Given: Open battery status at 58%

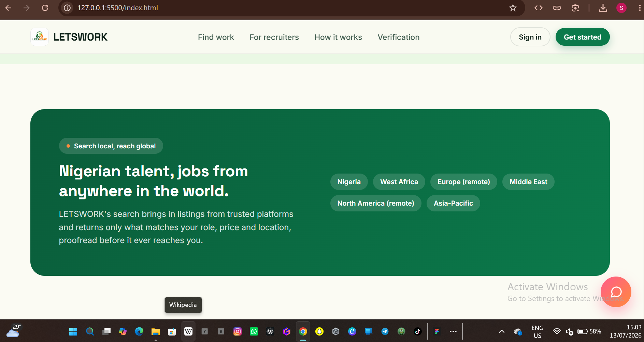Looking at the screenshot, I should 589,331.
